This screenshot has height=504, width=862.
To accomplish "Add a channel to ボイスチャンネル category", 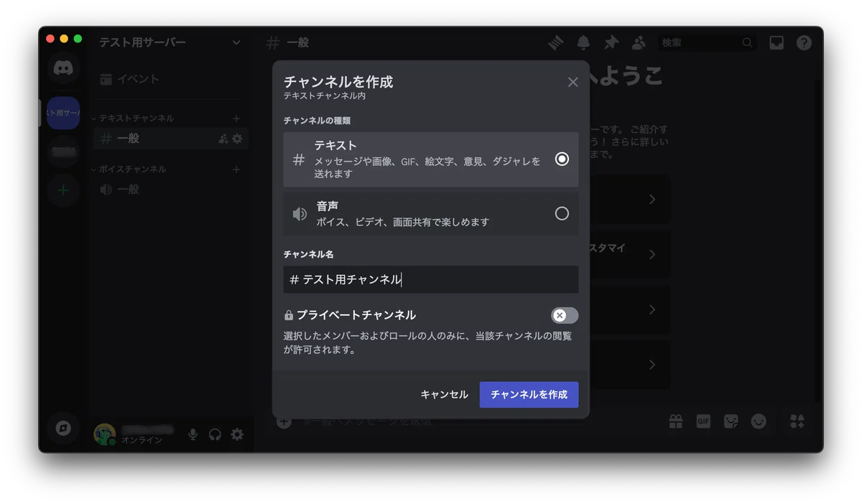I will tap(236, 169).
